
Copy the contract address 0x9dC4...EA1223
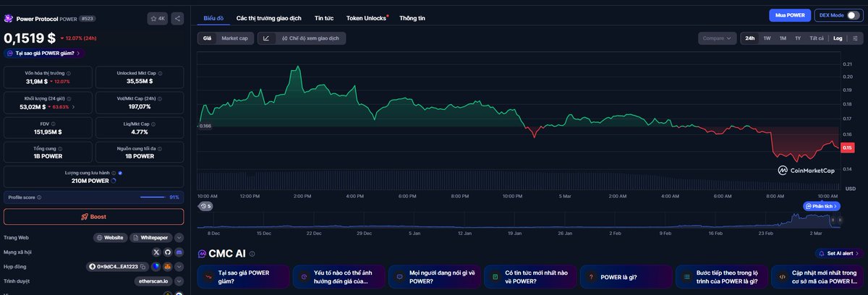tap(143, 267)
